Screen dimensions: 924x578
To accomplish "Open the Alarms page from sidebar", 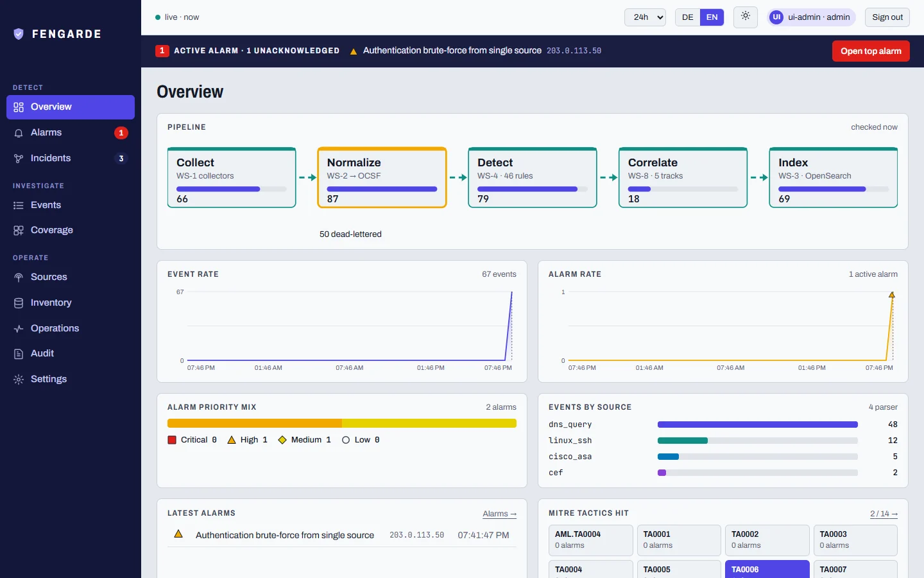I will (71, 133).
